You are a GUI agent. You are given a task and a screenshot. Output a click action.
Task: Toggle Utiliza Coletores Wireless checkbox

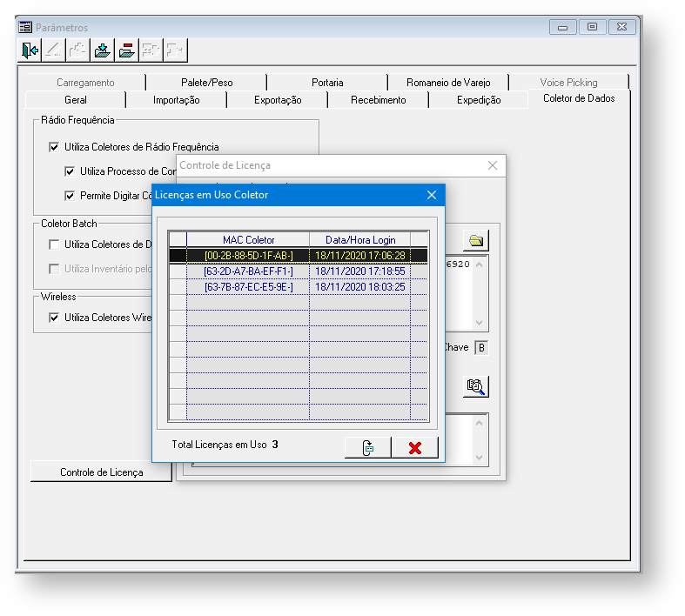point(54,318)
